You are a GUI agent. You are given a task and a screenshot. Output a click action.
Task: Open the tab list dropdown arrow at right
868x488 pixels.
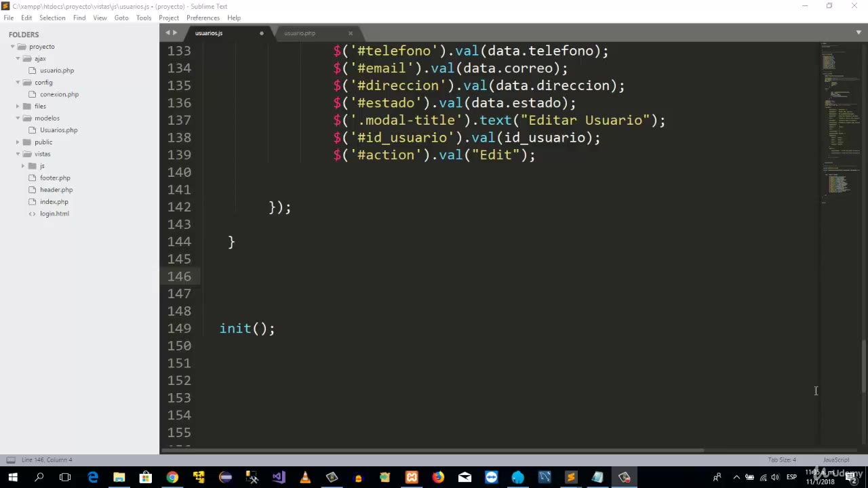859,33
